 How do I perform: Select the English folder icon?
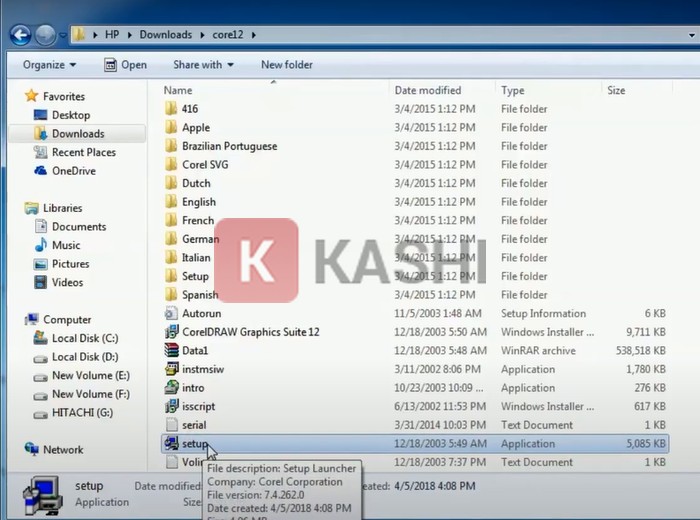click(171, 201)
